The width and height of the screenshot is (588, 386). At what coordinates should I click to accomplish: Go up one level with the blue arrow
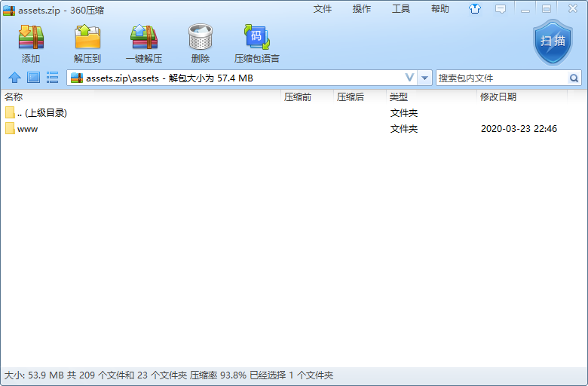(x=14, y=78)
